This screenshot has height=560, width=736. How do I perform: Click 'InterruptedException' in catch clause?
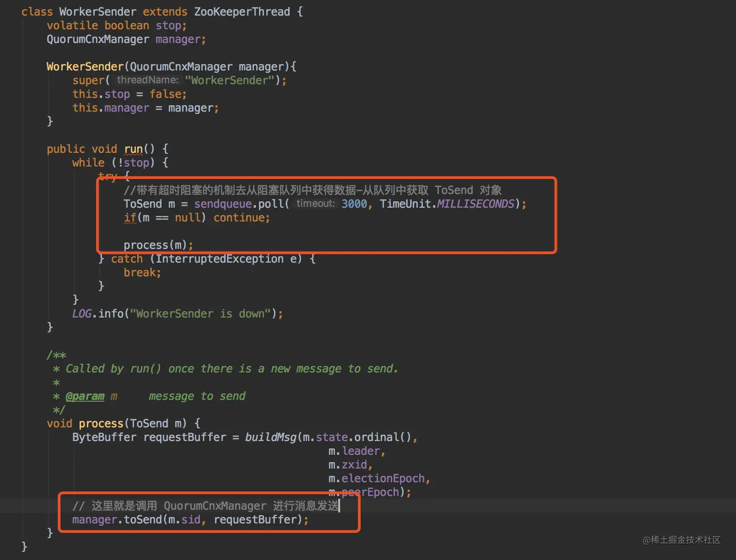pyautogui.click(x=219, y=259)
